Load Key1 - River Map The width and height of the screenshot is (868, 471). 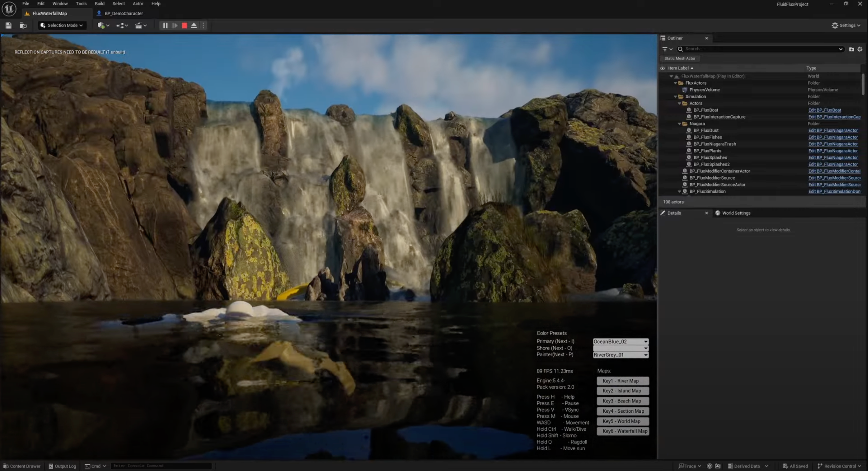pos(623,381)
